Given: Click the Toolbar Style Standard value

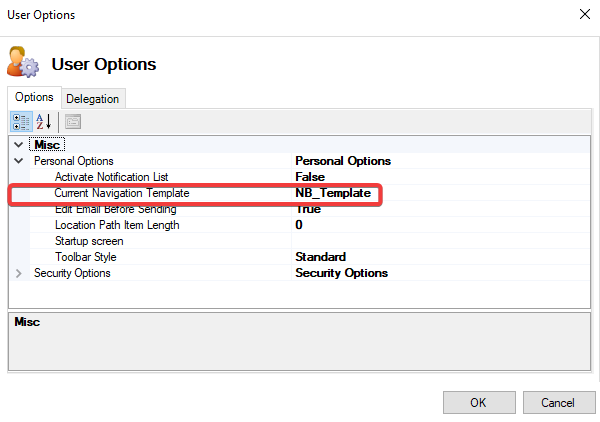Looking at the screenshot, I should [x=320, y=257].
